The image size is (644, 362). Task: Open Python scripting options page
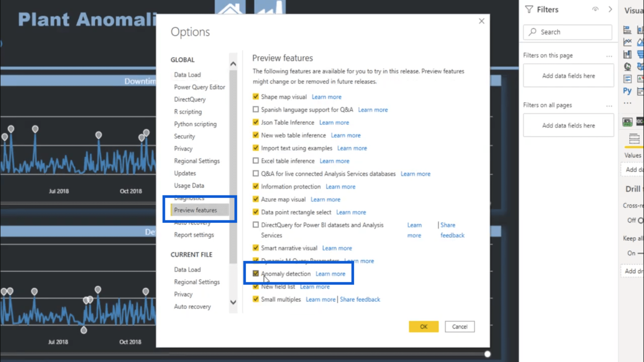point(195,124)
